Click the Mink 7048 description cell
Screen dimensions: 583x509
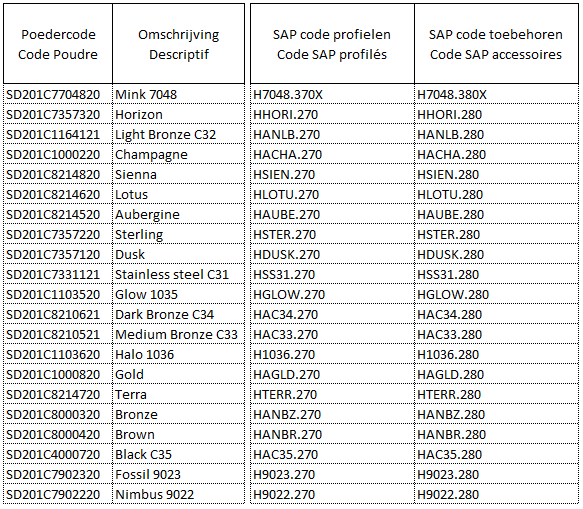[x=178, y=94]
